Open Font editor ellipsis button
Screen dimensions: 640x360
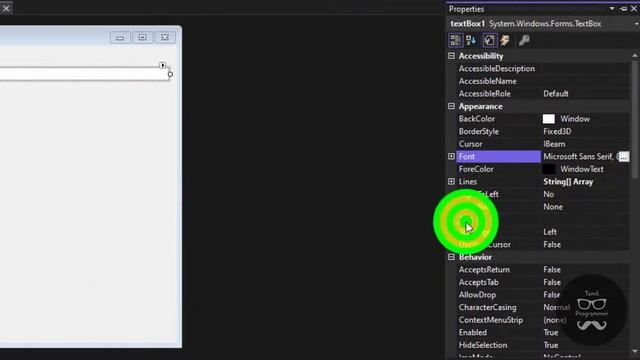point(624,157)
